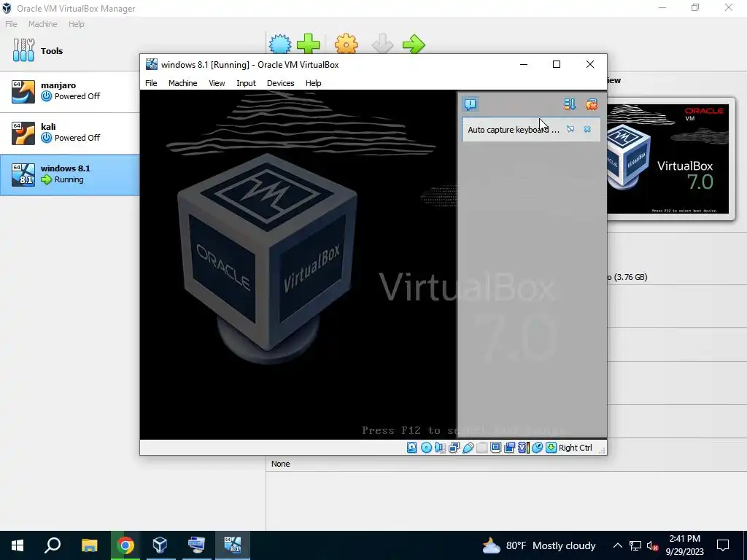Screen dimensions: 747x560
Task: Open the Windows Start menu
Action: click(18, 545)
